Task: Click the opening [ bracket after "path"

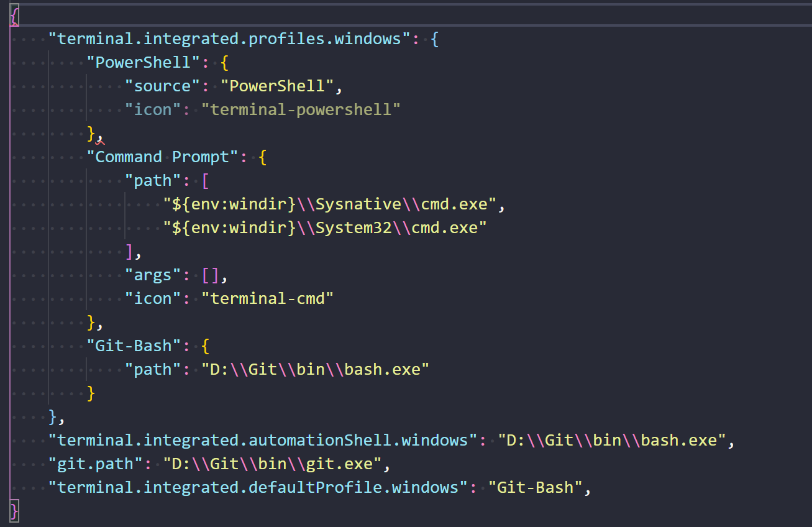Action: [206, 180]
